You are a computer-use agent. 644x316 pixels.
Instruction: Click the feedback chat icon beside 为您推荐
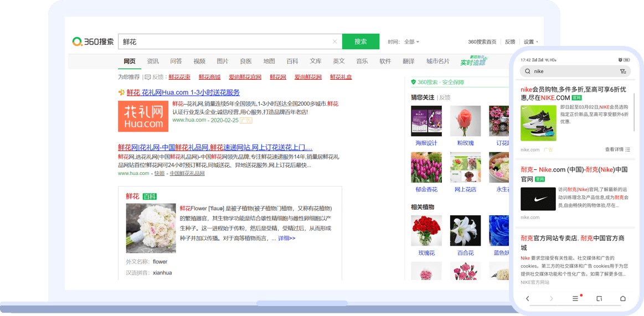click(x=148, y=77)
